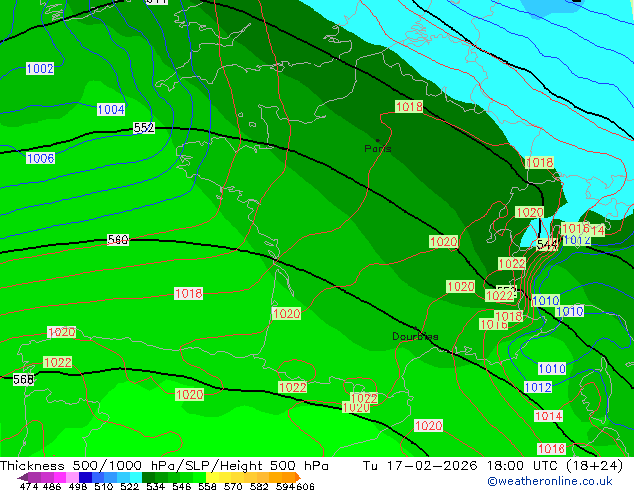Pick the yellow legend swatch right of 558
The image size is (634, 490).
click(x=213, y=477)
